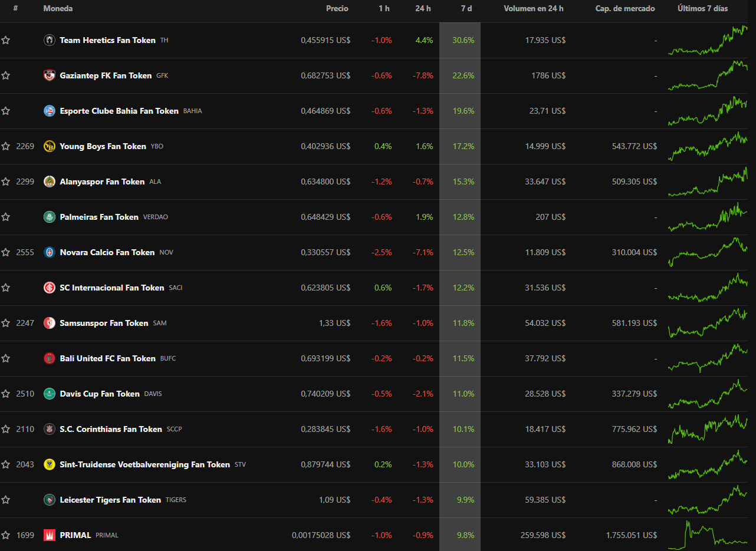Open the Samsunspor 7-day sparkline chart
756x551 pixels.
point(708,323)
